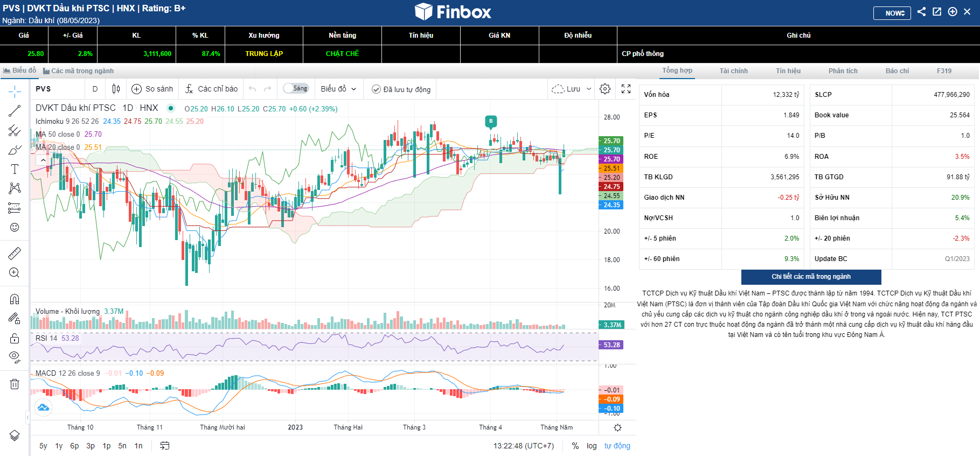Open chart settings gear in toolbar
980x471 pixels.
[605, 89]
